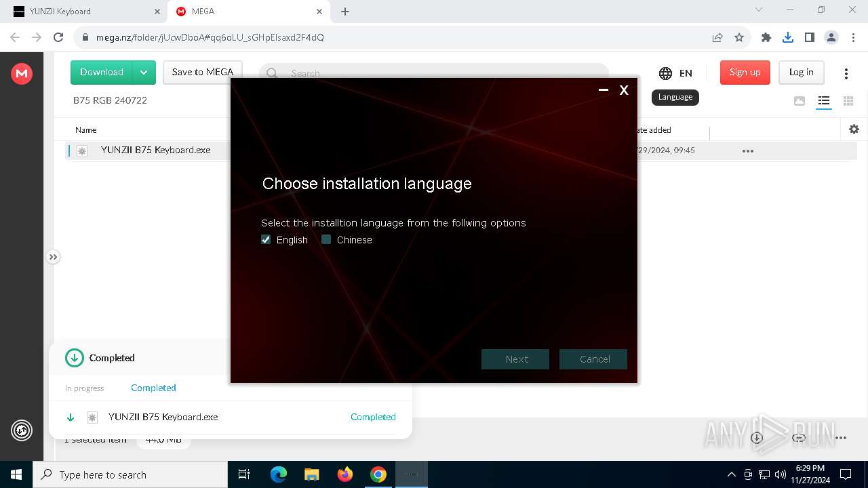Bookmark this page with star icon

[x=739, y=37]
